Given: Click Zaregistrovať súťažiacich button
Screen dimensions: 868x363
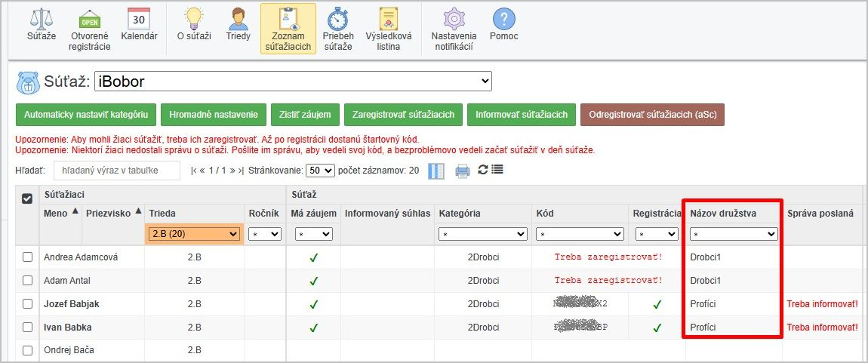Looking at the screenshot, I should (x=403, y=115).
